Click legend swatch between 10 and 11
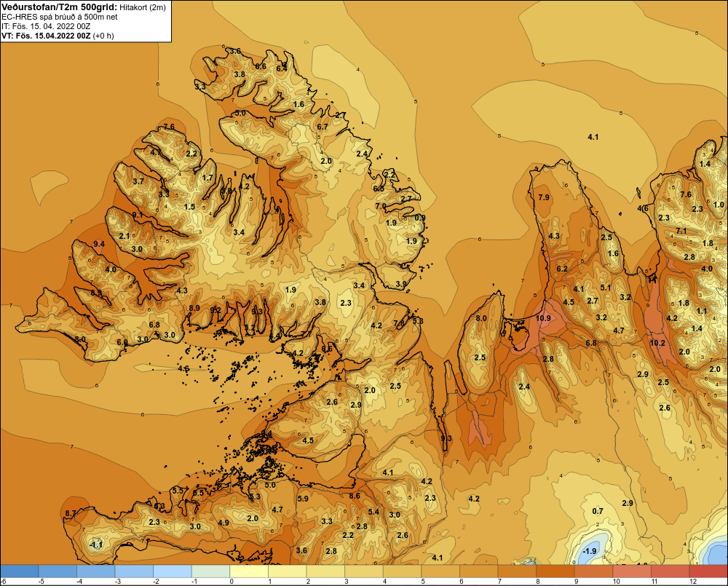 coord(632,571)
